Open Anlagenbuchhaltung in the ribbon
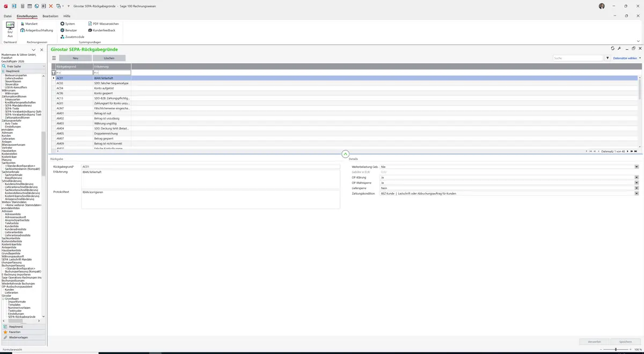Viewport: 644px width, 354px height. coord(36,31)
